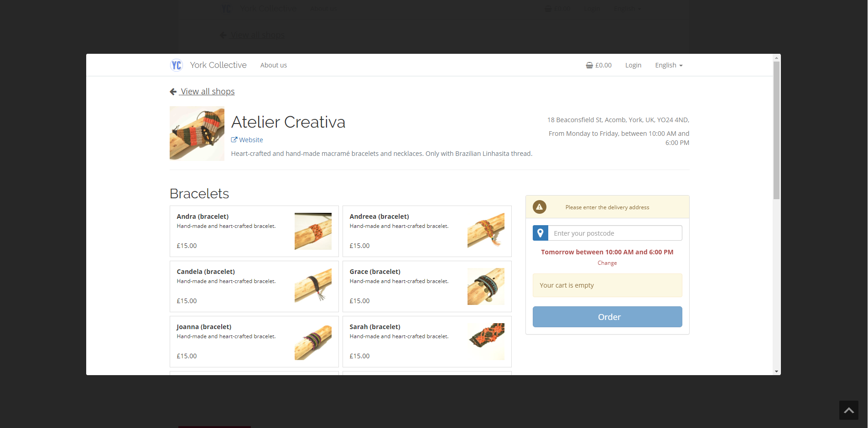Click the Change delivery time link
Viewport: 868px width, 428px height.
click(607, 263)
